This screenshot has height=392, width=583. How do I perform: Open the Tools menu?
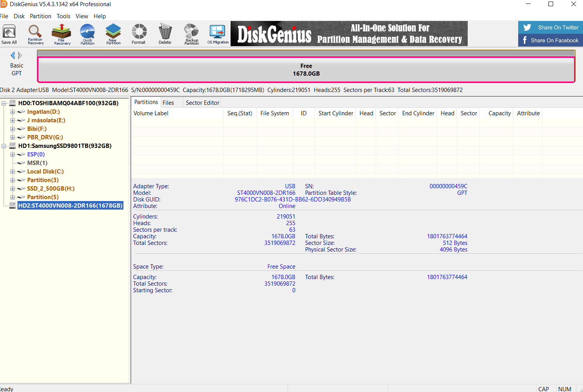click(x=63, y=16)
